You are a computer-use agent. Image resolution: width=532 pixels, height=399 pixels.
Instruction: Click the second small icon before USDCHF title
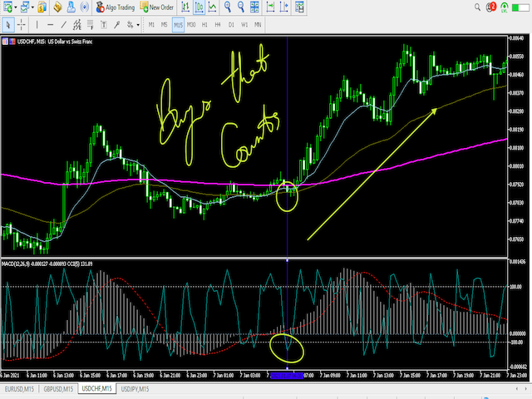(x=12, y=42)
